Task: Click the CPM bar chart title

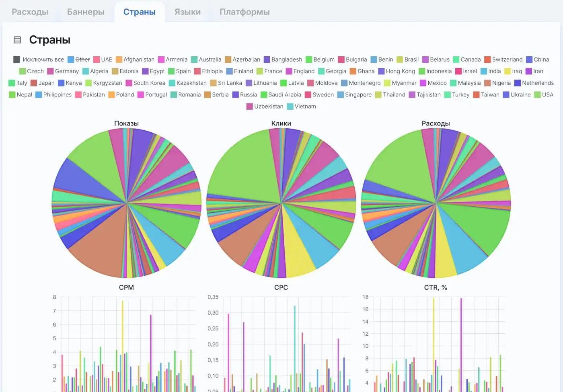Action: 126,287
